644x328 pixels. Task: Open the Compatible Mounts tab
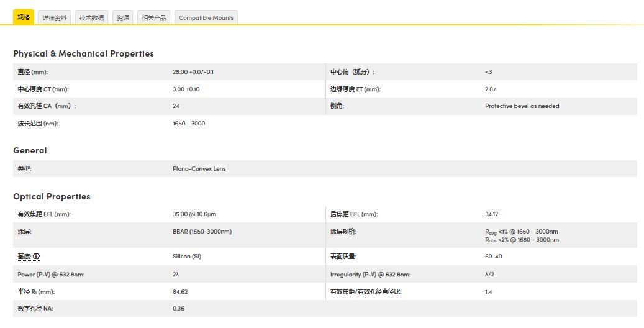pos(206,18)
